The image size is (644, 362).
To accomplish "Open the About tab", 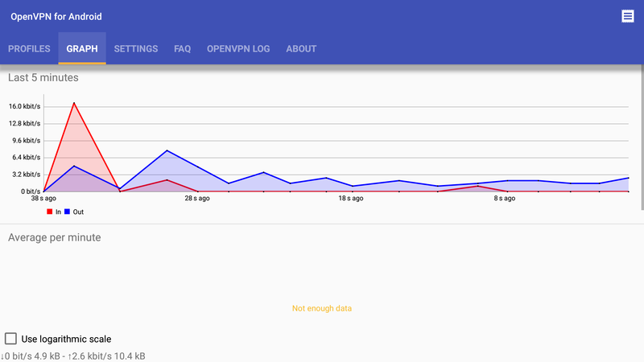I will click(301, 49).
